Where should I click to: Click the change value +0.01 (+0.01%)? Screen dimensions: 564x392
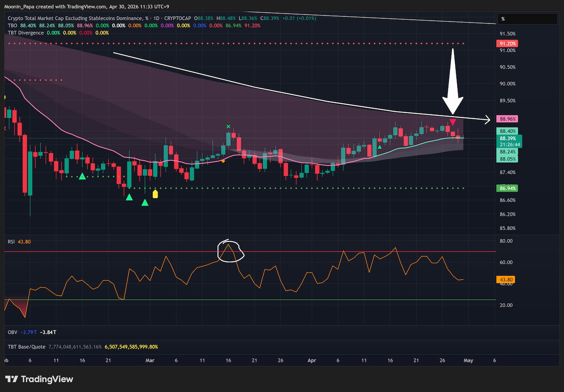(x=300, y=18)
